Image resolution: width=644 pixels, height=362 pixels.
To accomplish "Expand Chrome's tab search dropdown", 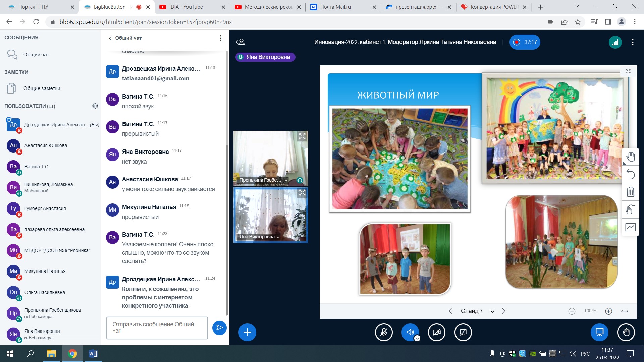I will pyautogui.click(x=577, y=7).
